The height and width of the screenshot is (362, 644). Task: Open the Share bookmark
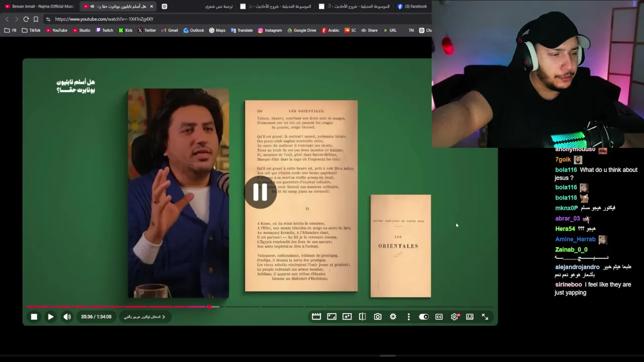[x=369, y=30]
